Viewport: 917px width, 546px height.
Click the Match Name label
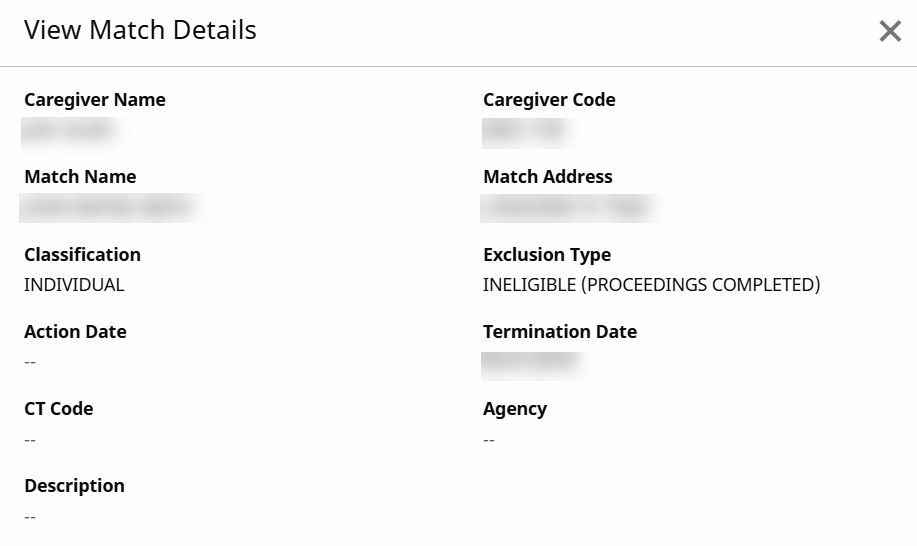coord(80,177)
